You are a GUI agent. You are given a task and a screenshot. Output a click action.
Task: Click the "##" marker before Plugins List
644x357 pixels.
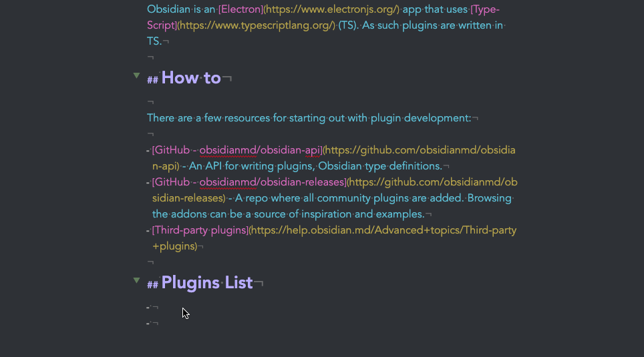point(153,284)
